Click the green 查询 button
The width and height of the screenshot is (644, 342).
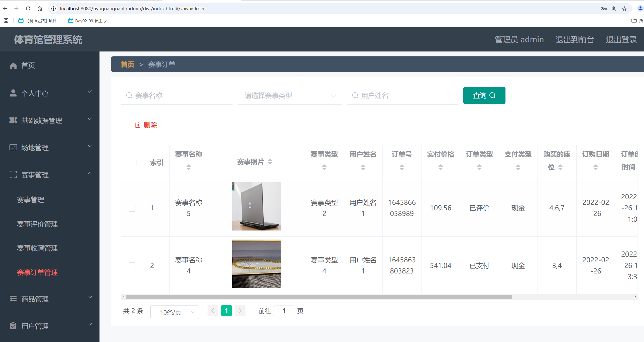(x=484, y=95)
